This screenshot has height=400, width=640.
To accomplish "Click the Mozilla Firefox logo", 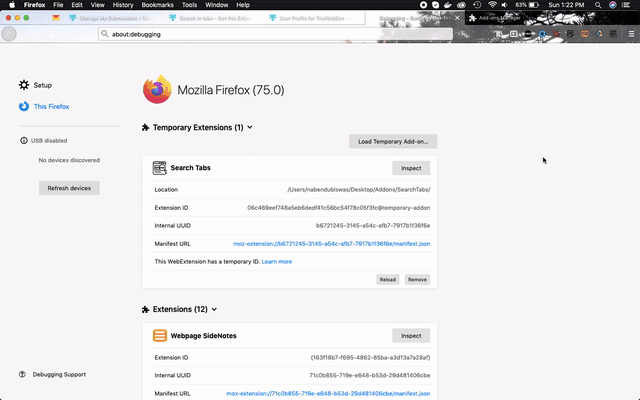I will click(157, 89).
